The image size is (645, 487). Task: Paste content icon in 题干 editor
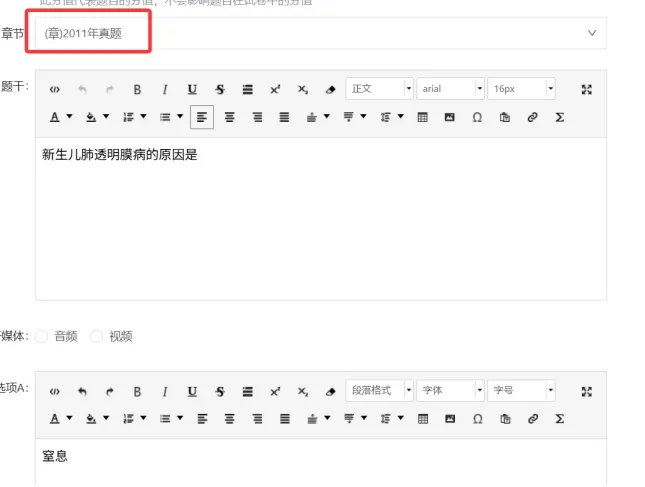[505, 117]
